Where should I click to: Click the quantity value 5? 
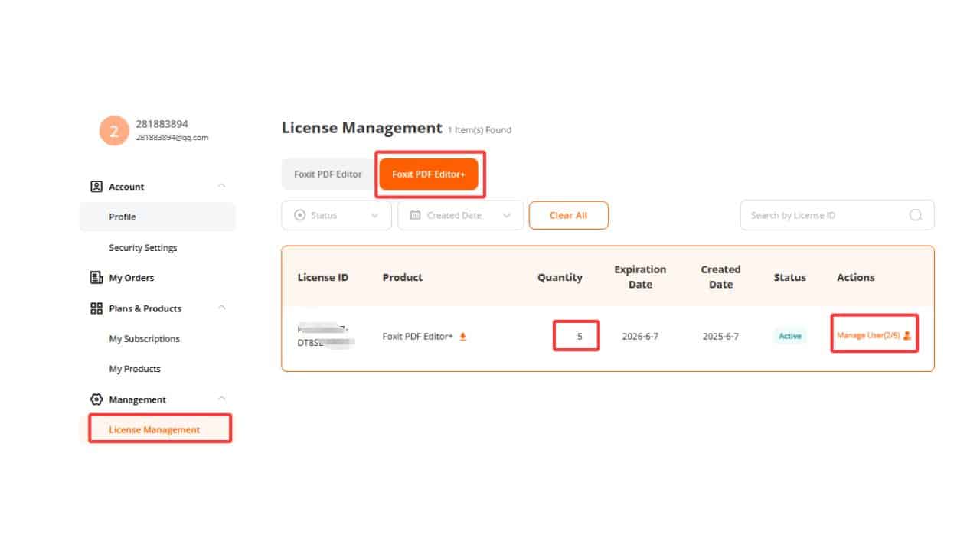click(580, 336)
